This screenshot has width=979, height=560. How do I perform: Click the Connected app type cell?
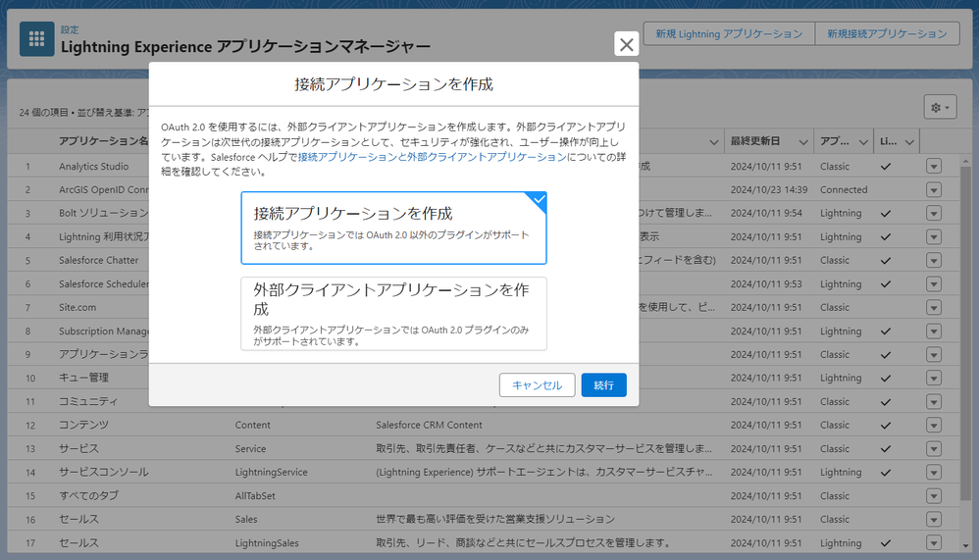pyautogui.click(x=844, y=190)
